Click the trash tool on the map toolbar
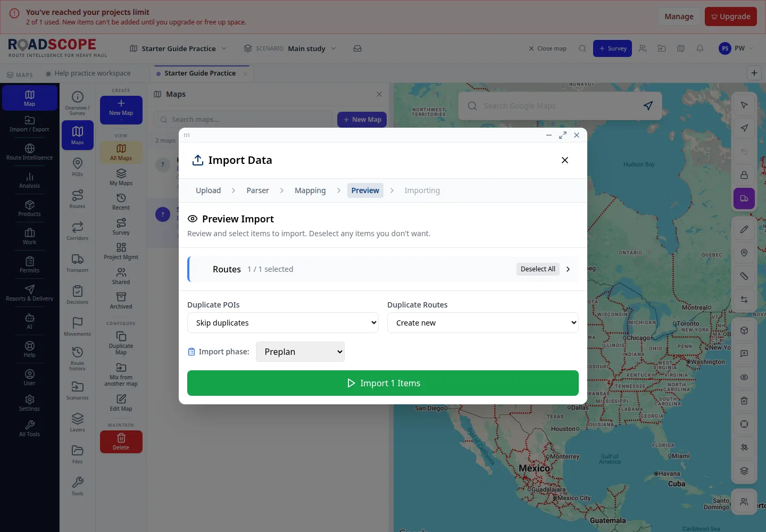The height and width of the screenshot is (532, 766). [x=744, y=401]
